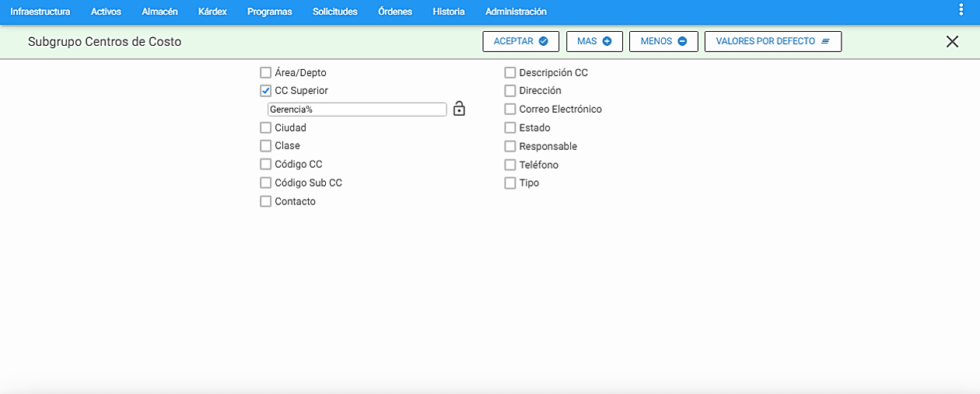Select the Correo Electrónico checkbox
Image resolution: width=980 pixels, height=394 pixels.
pos(510,110)
